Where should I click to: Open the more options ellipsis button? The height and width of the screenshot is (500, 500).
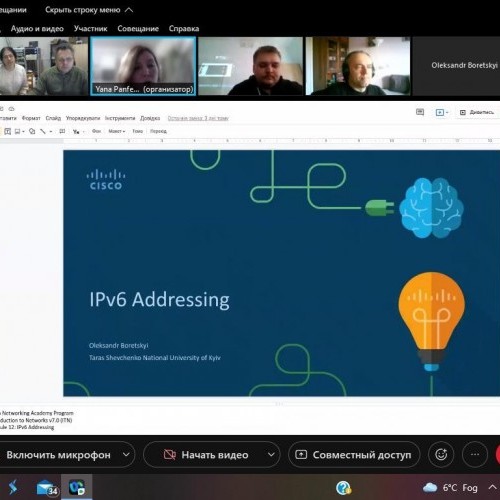(x=475, y=454)
